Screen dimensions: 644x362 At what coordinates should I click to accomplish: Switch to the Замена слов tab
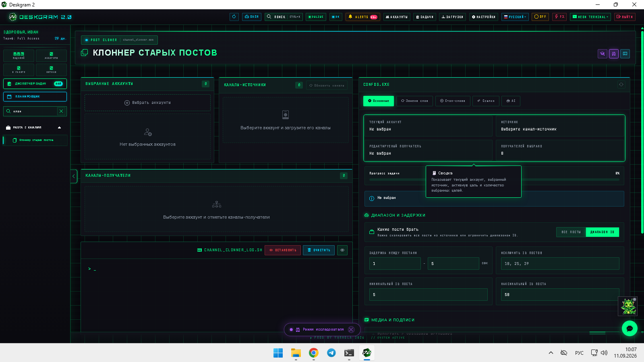(415, 101)
